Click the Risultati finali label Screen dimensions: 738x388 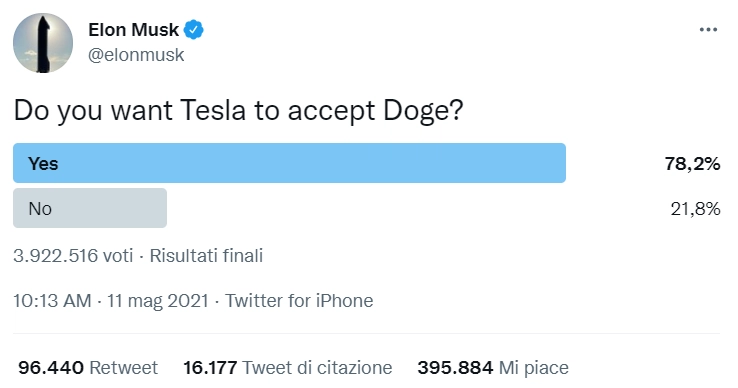point(206,256)
